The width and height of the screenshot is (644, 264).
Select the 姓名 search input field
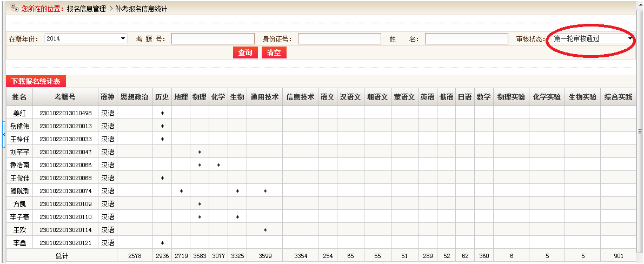466,39
